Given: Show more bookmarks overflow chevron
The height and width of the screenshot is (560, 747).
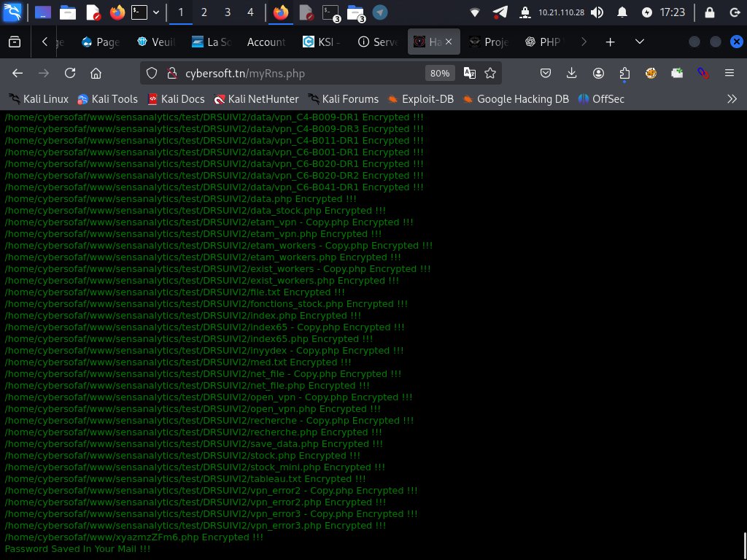Looking at the screenshot, I should click(x=732, y=99).
